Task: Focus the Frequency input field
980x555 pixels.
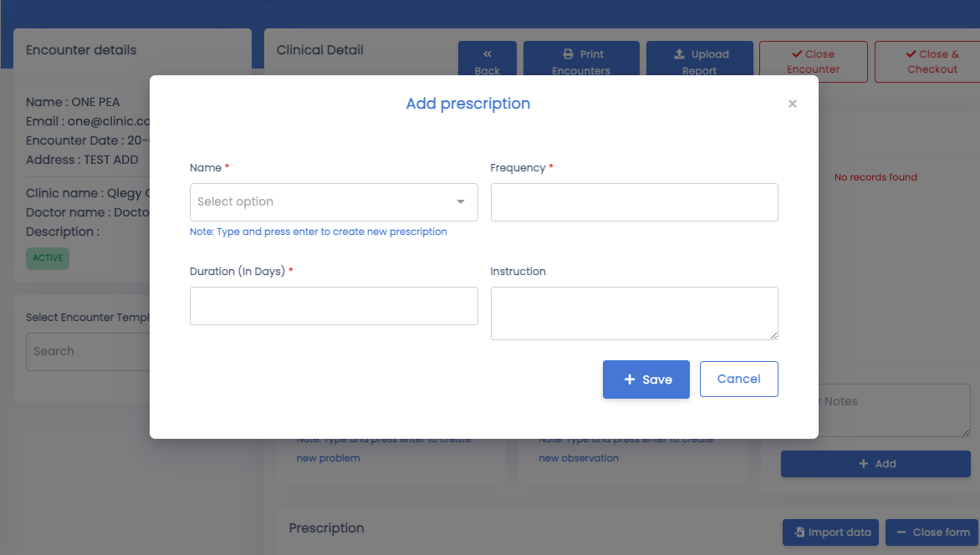Action: click(635, 202)
